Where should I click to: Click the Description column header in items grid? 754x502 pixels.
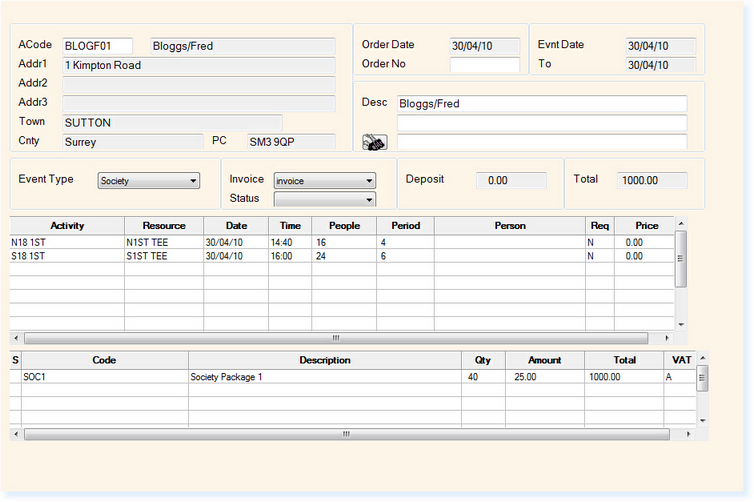[x=324, y=360]
